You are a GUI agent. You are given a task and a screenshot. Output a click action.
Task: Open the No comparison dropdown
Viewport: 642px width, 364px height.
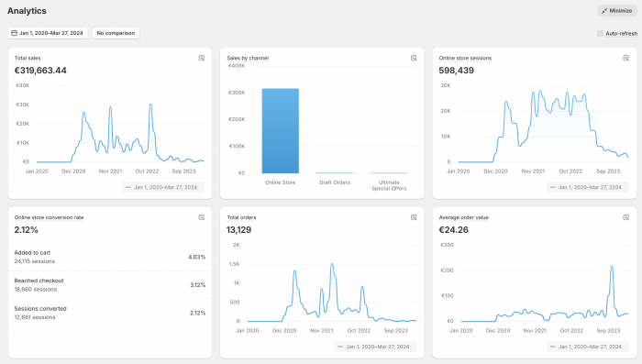[x=116, y=33]
